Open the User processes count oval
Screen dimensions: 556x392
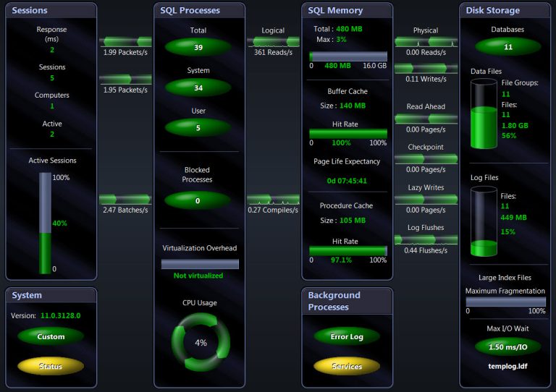click(198, 128)
